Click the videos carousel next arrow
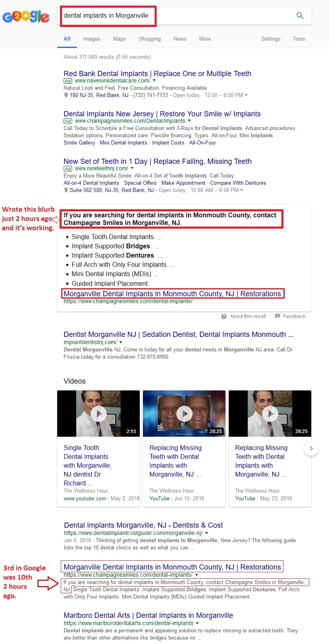329x644 pixels. coord(311,448)
